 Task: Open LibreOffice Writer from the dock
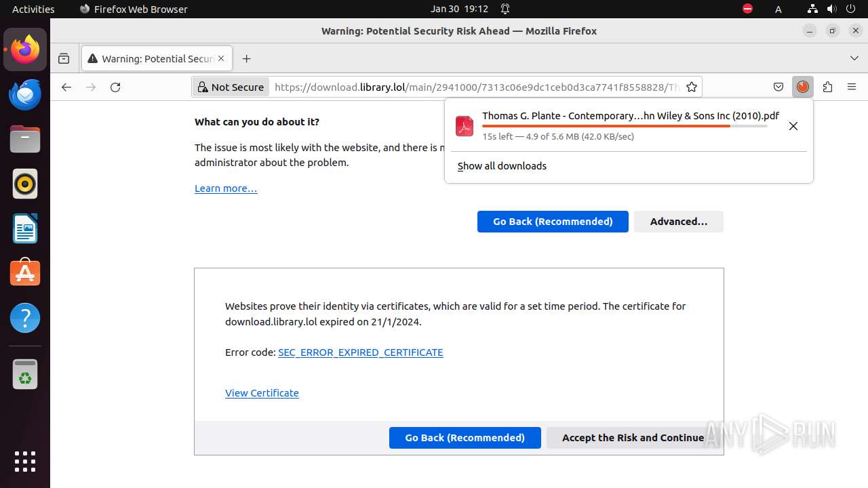tap(25, 228)
